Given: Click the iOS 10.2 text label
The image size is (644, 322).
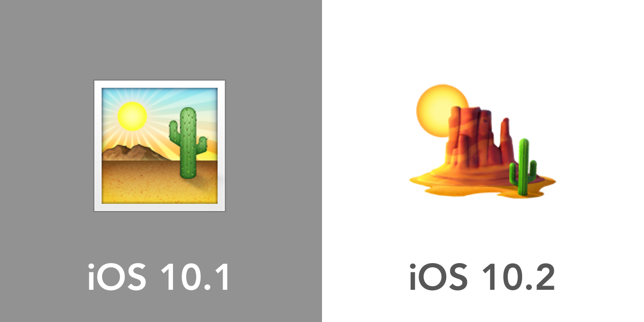Looking at the screenshot, I should point(482,276).
